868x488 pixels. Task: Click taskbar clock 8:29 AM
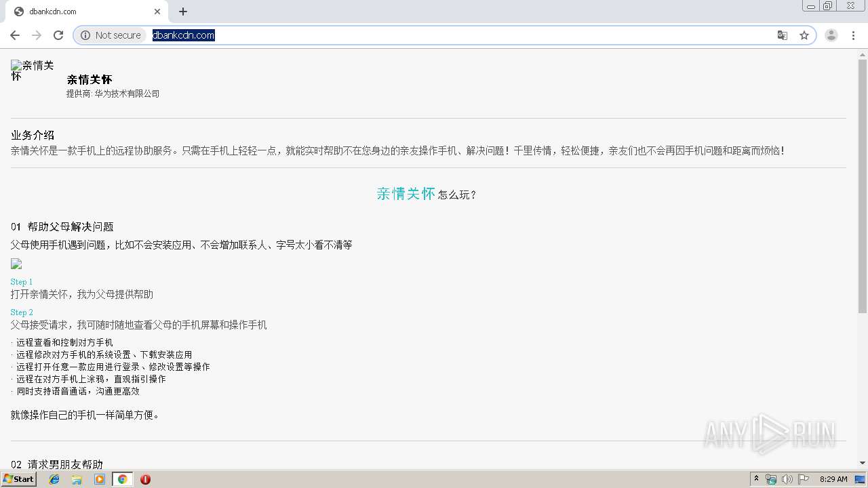coord(833,479)
